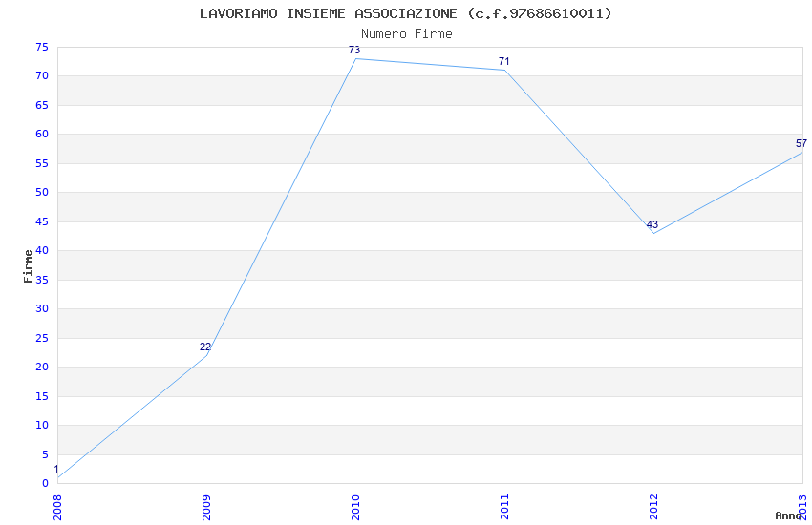The height and width of the screenshot is (525, 812).
Task: Click the data label 57 at 2013
Action: click(x=801, y=143)
